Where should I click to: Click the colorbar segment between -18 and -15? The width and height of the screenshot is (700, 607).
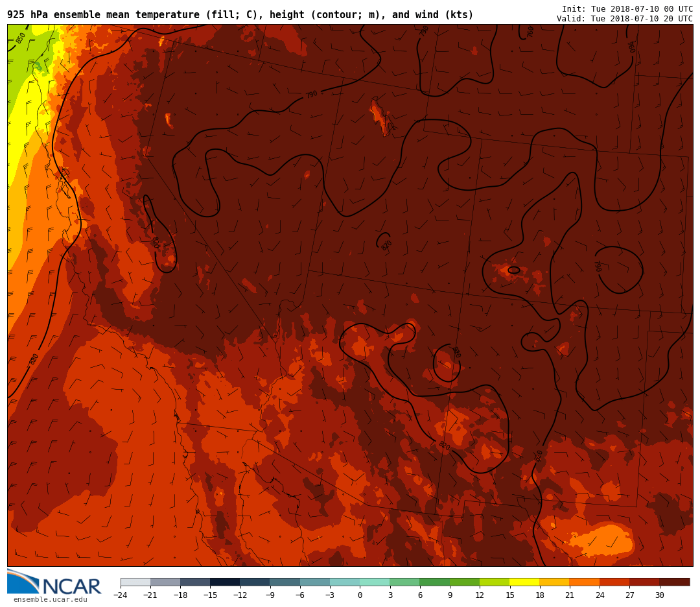196,582
